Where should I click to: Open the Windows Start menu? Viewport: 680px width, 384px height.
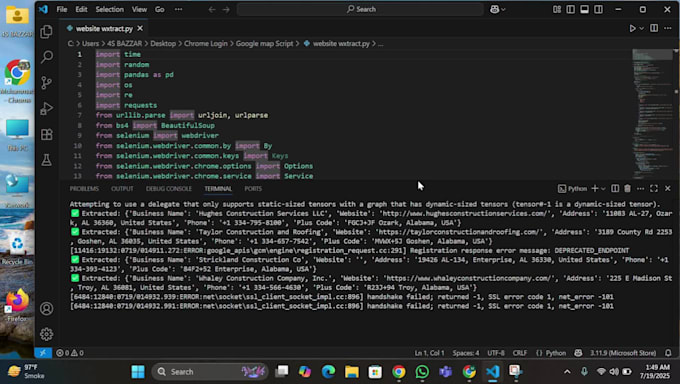coord(138,371)
